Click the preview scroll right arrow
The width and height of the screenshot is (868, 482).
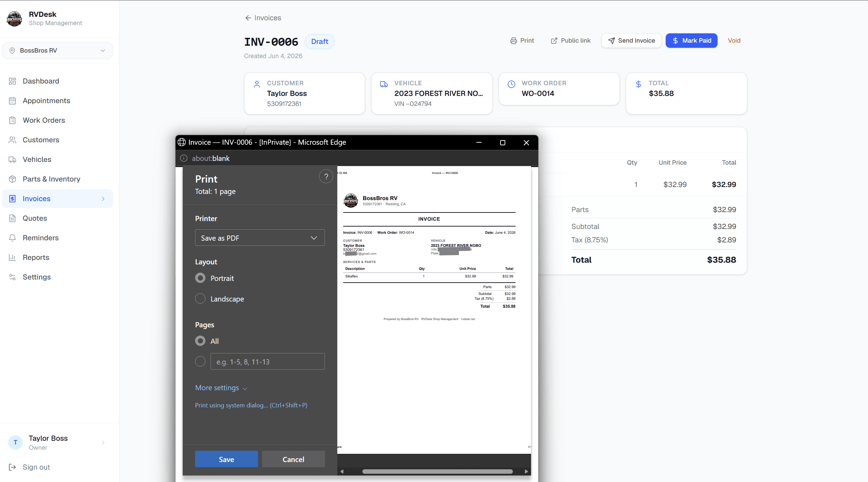[526, 471]
